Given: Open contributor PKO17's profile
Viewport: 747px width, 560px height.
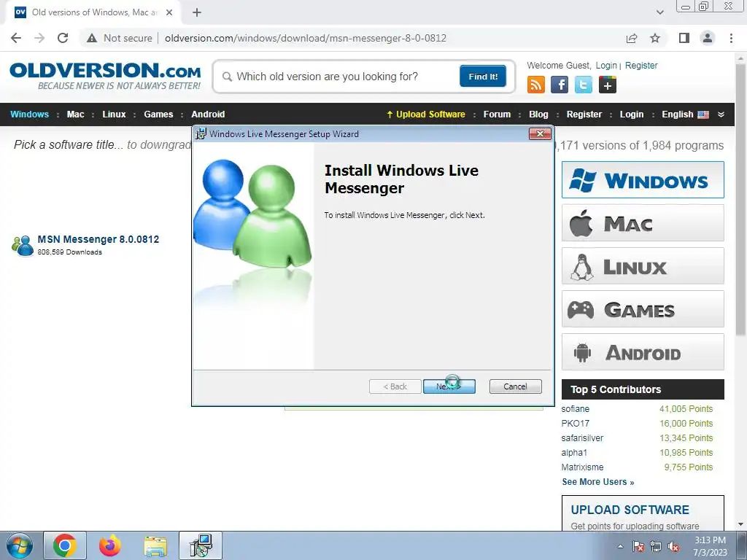Looking at the screenshot, I should 575,424.
